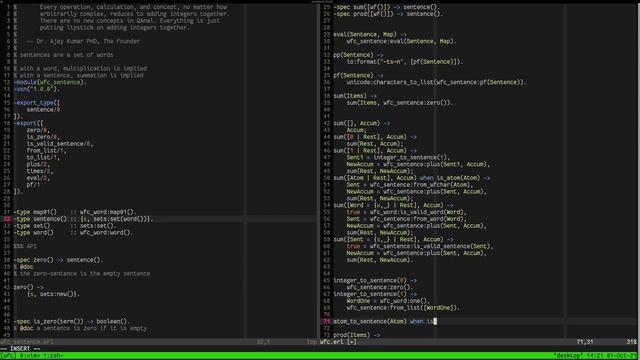
Task: Click 'sum(Items) ->' function head
Action: click(x=355, y=96)
